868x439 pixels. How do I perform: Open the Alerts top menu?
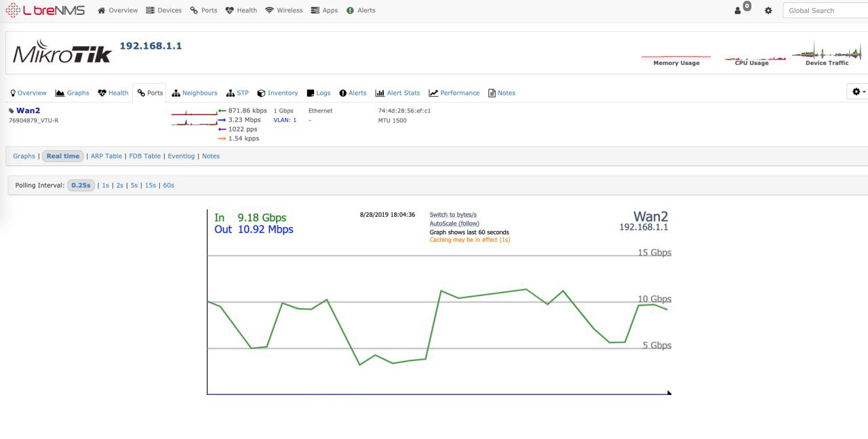point(361,10)
